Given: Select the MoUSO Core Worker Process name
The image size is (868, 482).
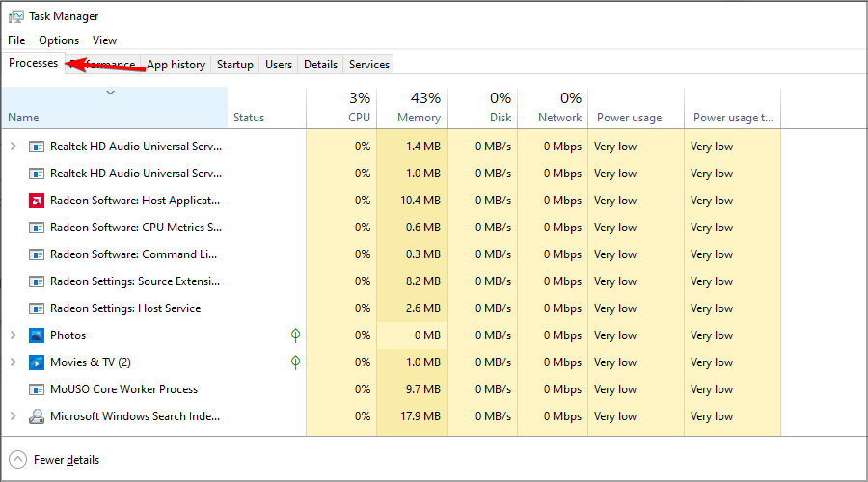Looking at the screenshot, I should pos(124,389).
